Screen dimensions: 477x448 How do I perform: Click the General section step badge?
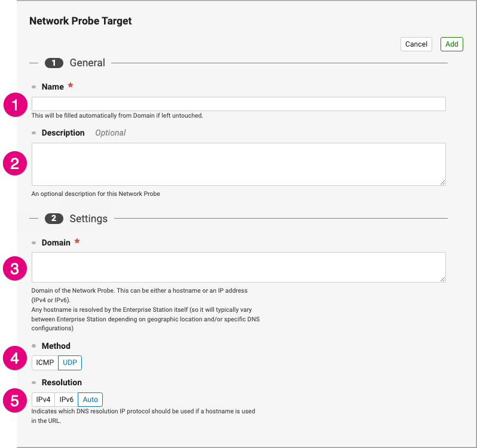[x=54, y=63]
